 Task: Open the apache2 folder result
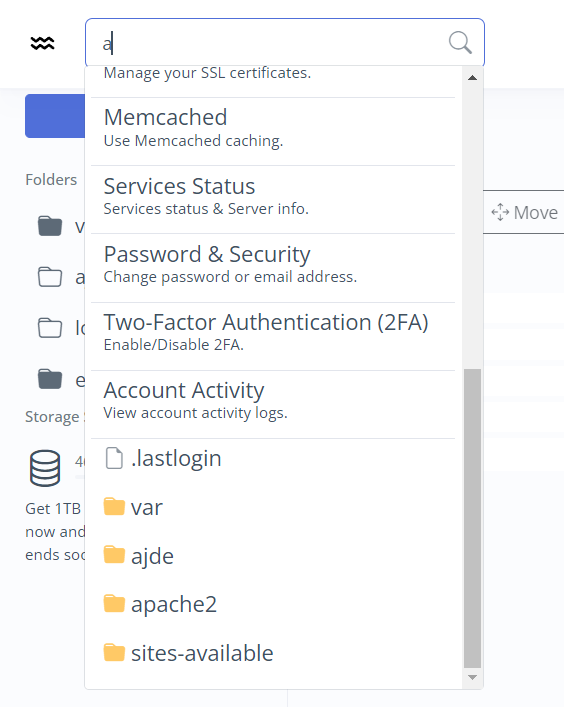pos(273,604)
